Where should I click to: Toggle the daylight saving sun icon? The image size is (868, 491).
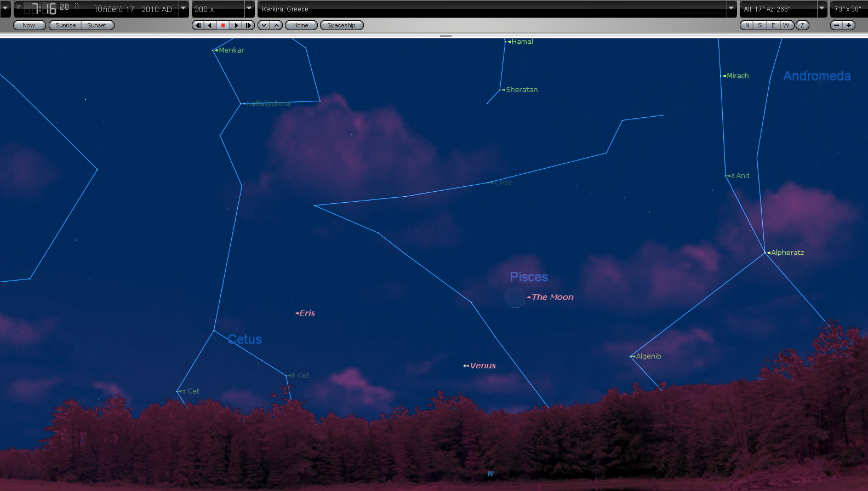coord(18,7)
